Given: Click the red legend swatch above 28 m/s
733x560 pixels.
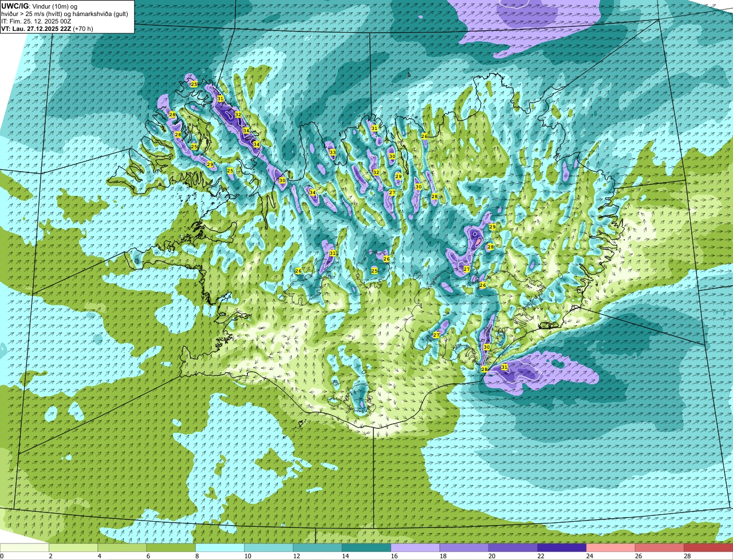Looking at the screenshot, I should pos(708,548).
